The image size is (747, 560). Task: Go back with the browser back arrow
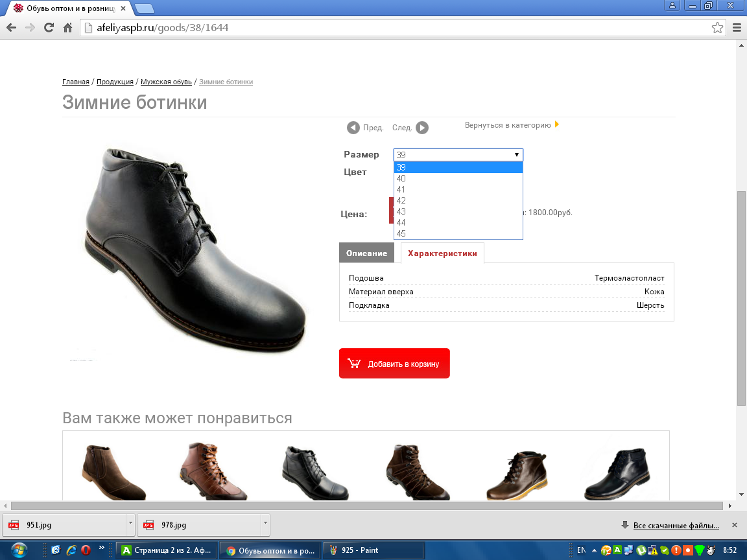tap(12, 28)
